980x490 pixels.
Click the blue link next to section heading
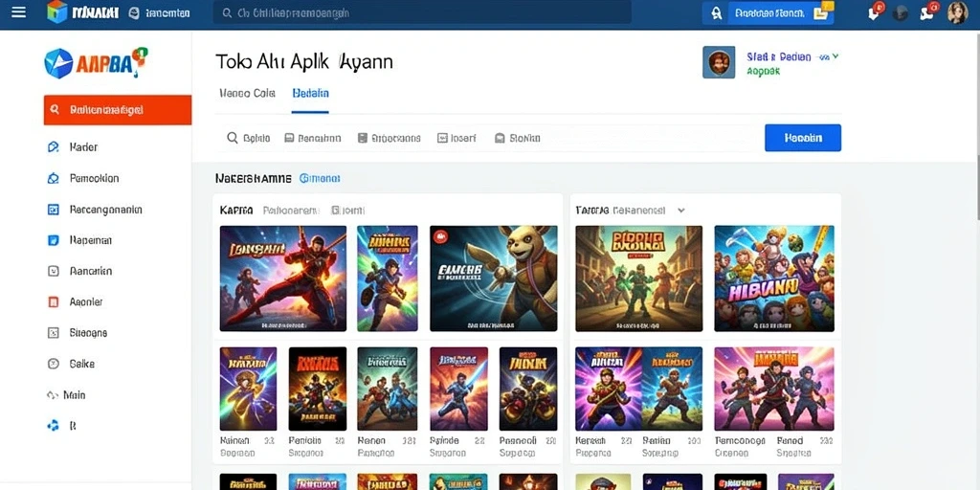(320, 178)
